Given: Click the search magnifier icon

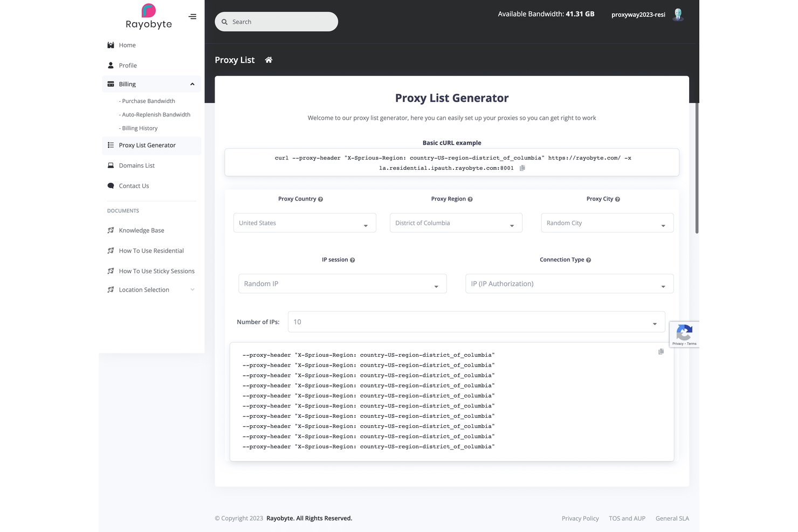Looking at the screenshot, I should [x=225, y=22].
